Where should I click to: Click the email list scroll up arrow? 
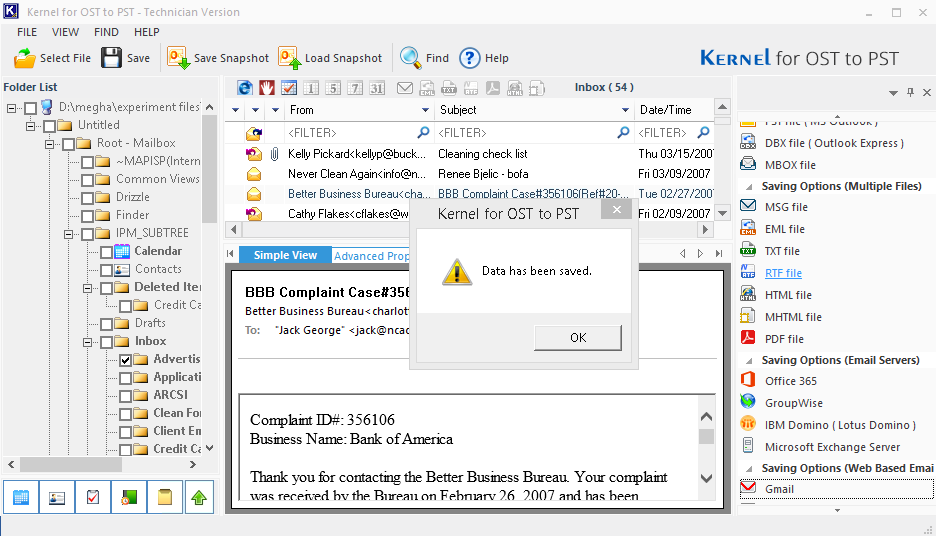(x=722, y=107)
